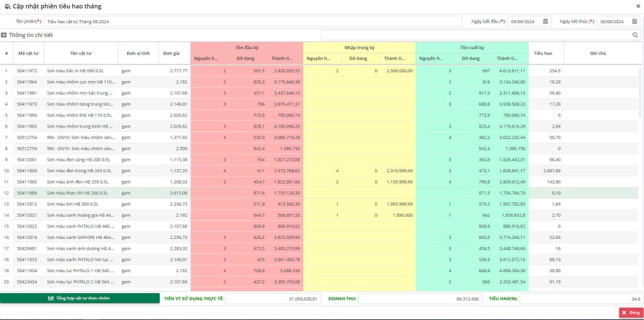
Task: Open the end date calendar picker icon
Action: [x=634, y=21]
